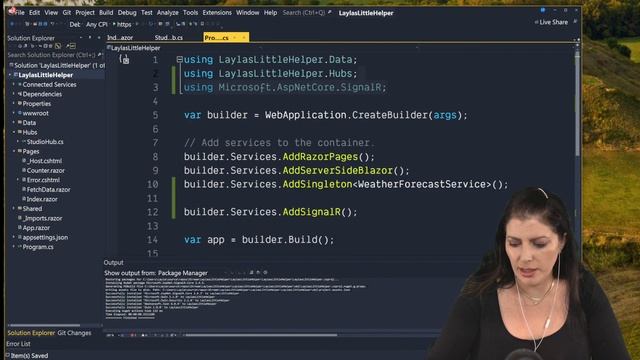Open the Error List panel

[x=18, y=344]
